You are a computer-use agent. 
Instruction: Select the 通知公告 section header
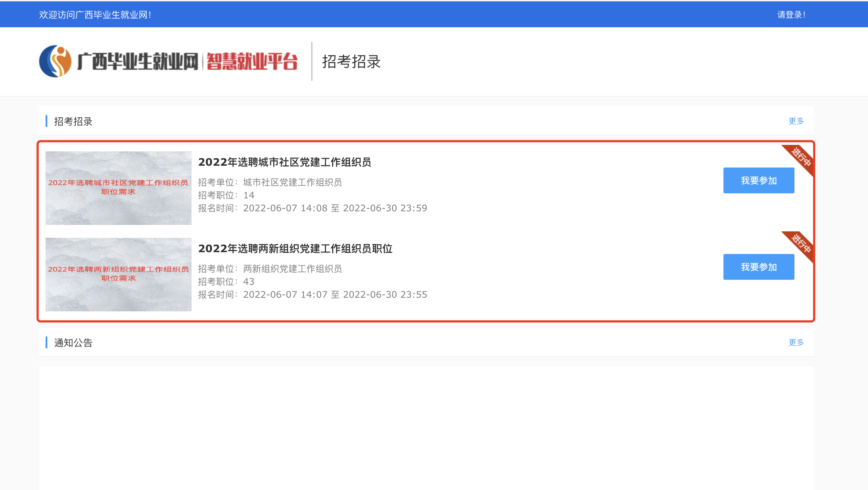click(73, 343)
